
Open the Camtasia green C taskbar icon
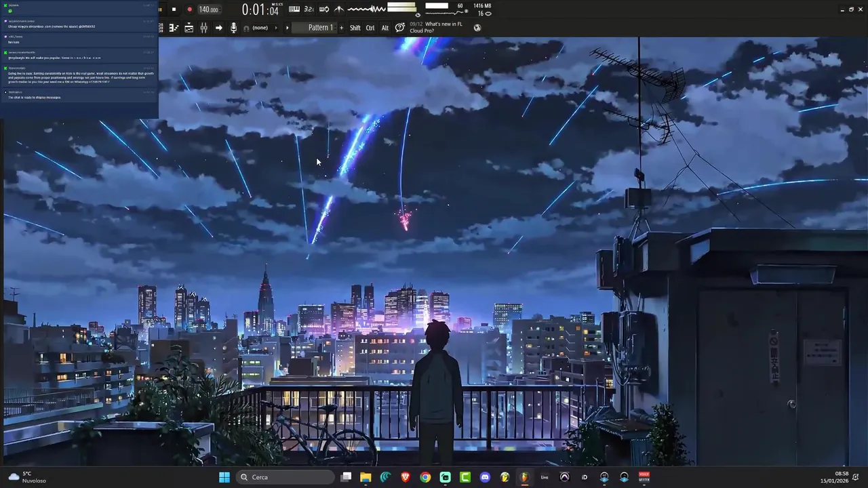[465, 477]
